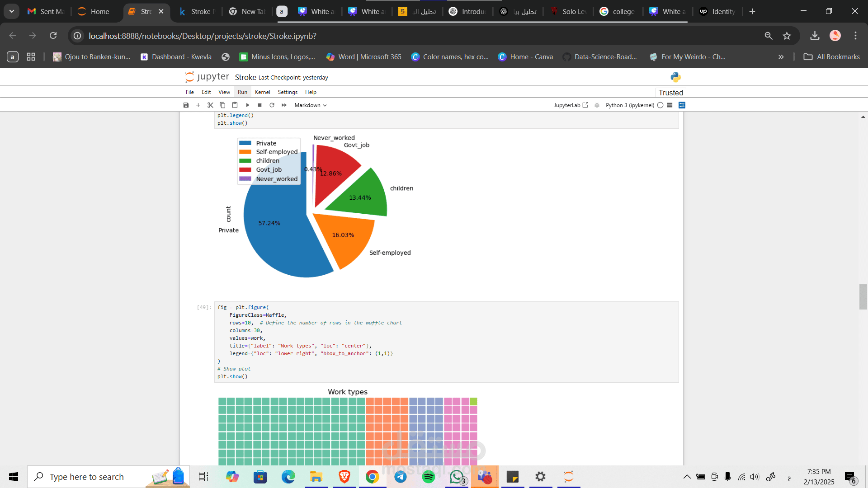This screenshot has width=868, height=488.
Task: Insert a new cell with the plus icon
Action: 198,105
